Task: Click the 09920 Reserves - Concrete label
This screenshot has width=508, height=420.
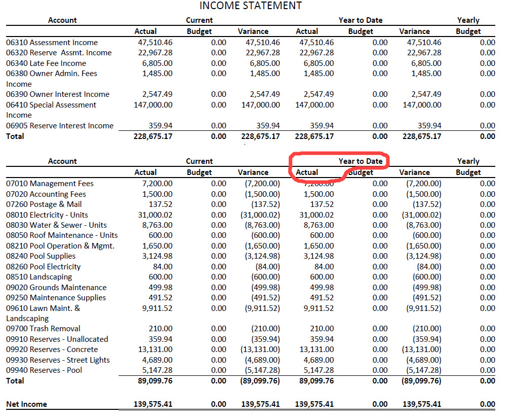Action: (x=52, y=349)
